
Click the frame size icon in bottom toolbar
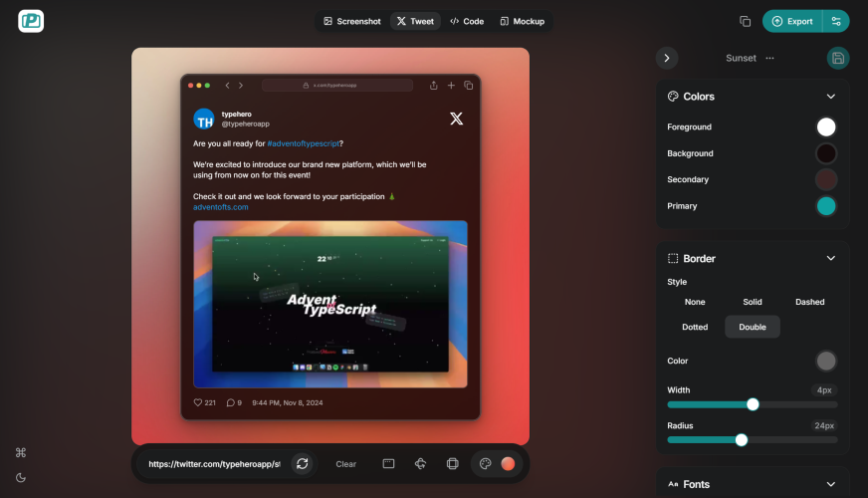coord(452,464)
